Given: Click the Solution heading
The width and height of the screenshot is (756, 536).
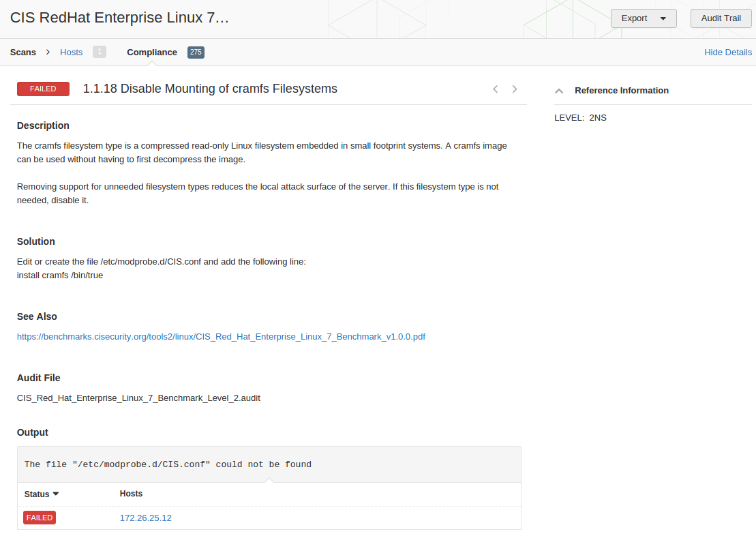Looking at the screenshot, I should [35, 241].
